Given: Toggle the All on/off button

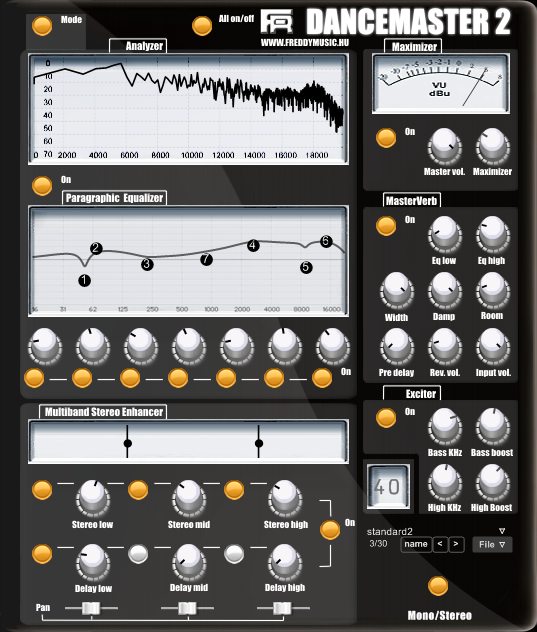Looking at the screenshot, I should (x=202, y=26).
